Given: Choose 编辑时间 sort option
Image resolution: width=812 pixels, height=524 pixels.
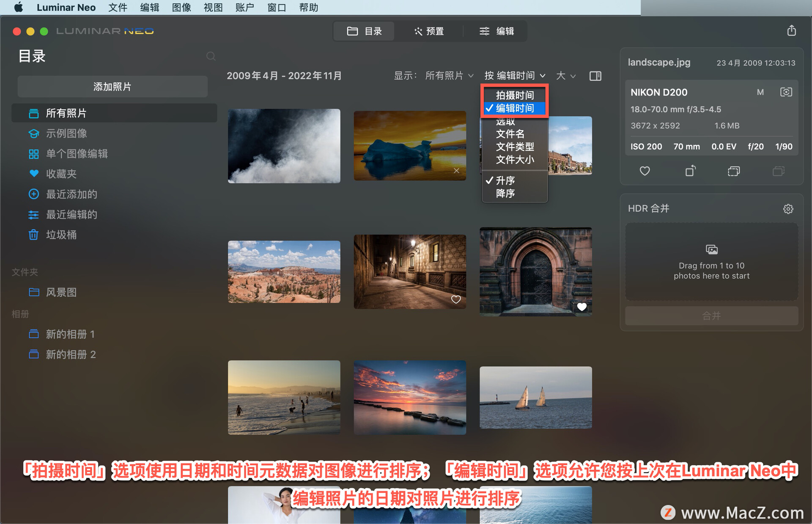Looking at the screenshot, I should tap(515, 108).
